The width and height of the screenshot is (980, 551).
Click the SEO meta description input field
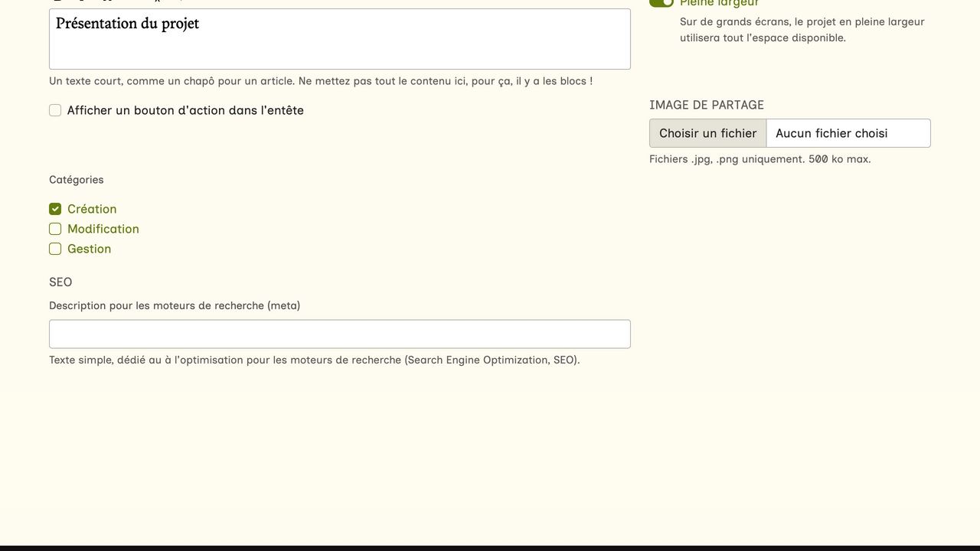(x=339, y=334)
